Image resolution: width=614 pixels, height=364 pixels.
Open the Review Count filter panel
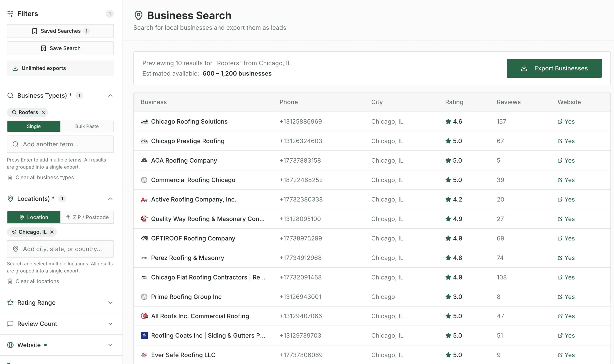coord(110,324)
